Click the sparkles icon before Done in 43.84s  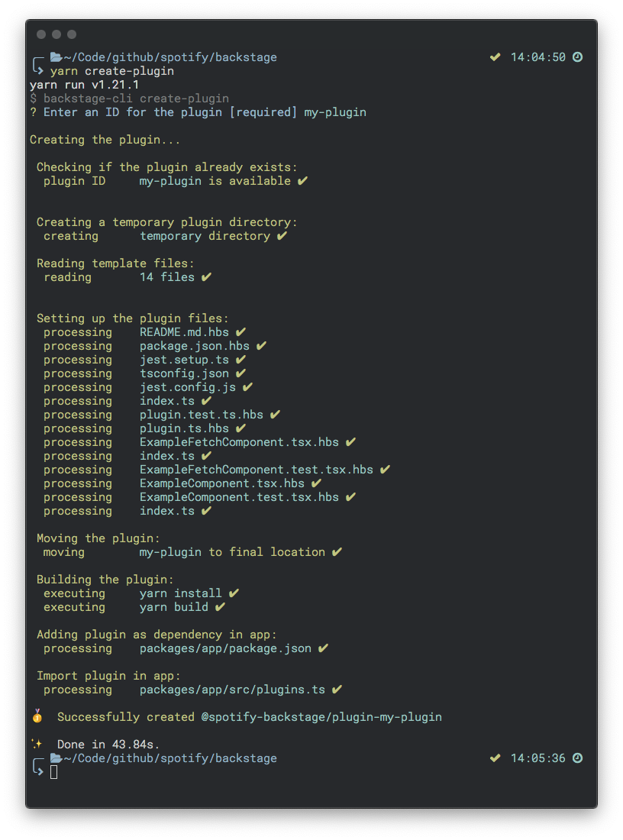coord(37,744)
